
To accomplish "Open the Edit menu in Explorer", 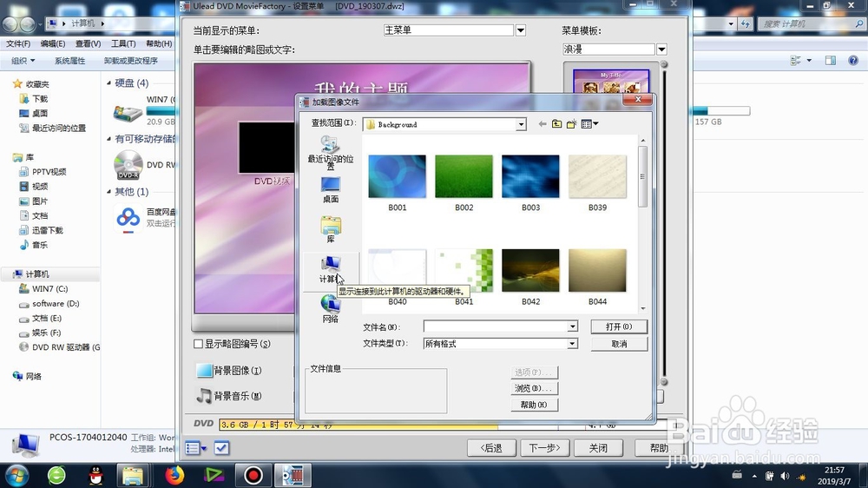I will 53,43.
